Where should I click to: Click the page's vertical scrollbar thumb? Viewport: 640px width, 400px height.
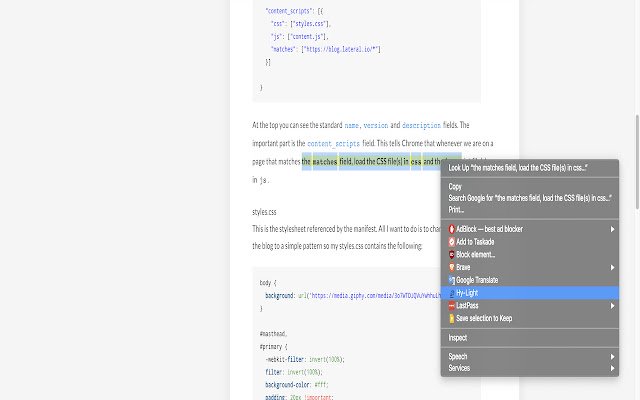pyautogui.click(x=637, y=162)
